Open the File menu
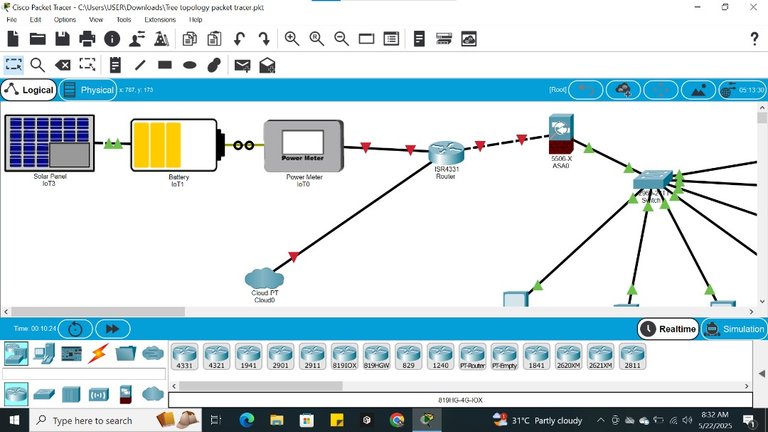The image size is (768, 432). 12,20
